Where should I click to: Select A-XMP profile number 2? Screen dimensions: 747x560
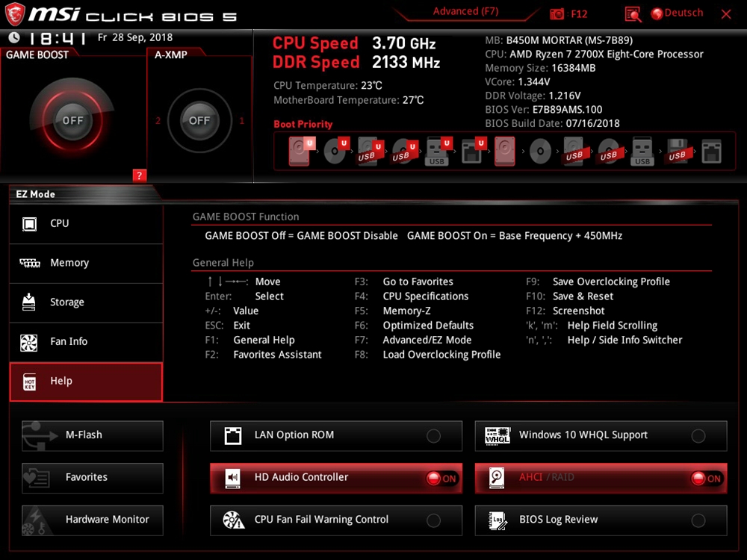click(x=158, y=121)
